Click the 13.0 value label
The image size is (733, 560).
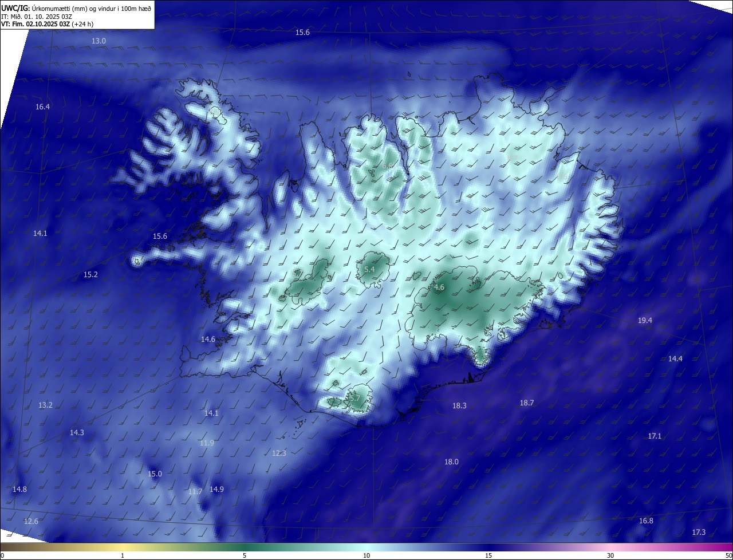99,41
